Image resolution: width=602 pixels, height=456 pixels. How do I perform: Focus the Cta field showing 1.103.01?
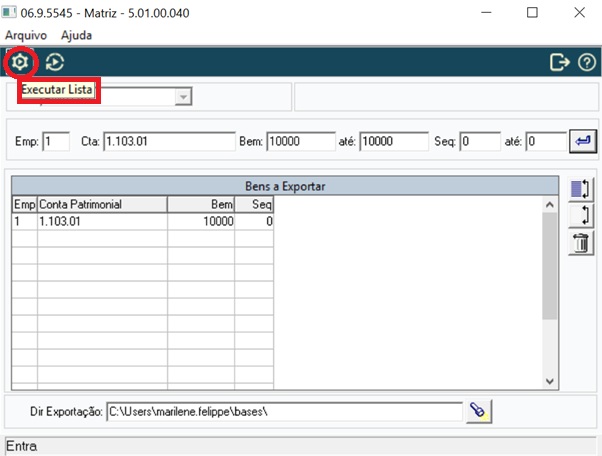pyautogui.click(x=169, y=141)
